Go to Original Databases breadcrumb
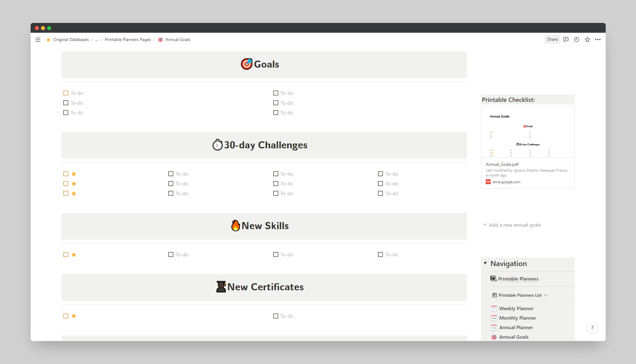Viewport: 636px width, 364px height. tap(71, 40)
